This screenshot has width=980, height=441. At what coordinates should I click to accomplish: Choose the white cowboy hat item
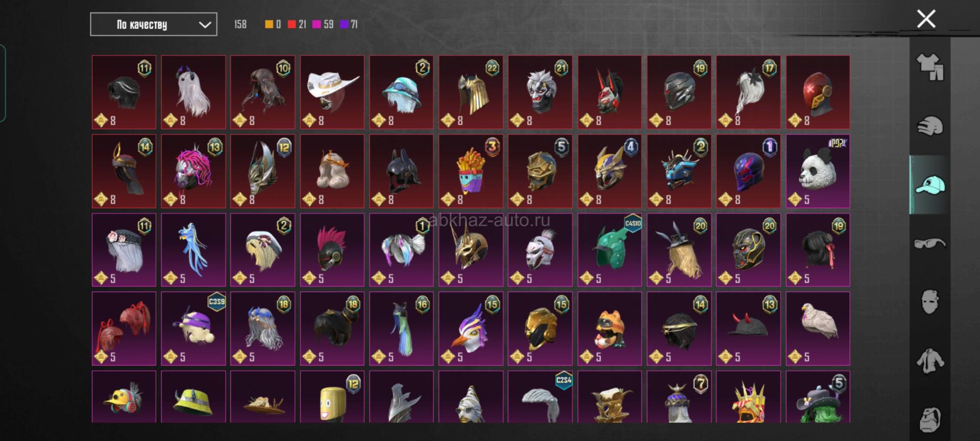(332, 92)
